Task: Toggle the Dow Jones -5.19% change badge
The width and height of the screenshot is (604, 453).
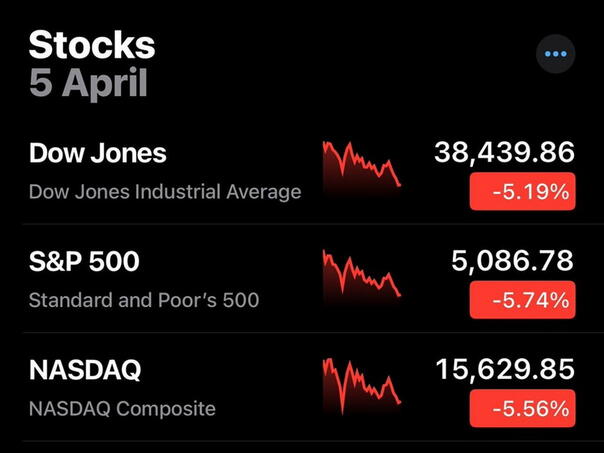Action: pyautogui.click(x=522, y=191)
